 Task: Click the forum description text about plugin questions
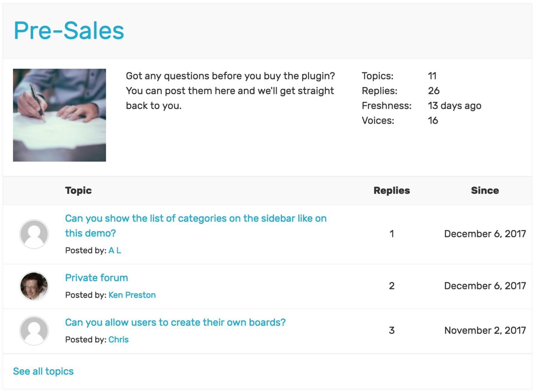(230, 91)
